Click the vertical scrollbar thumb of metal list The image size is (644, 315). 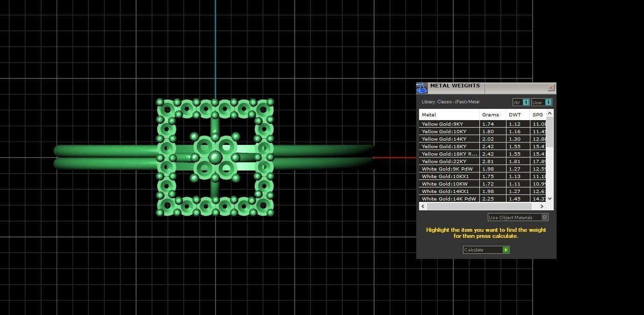(x=550, y=132)
